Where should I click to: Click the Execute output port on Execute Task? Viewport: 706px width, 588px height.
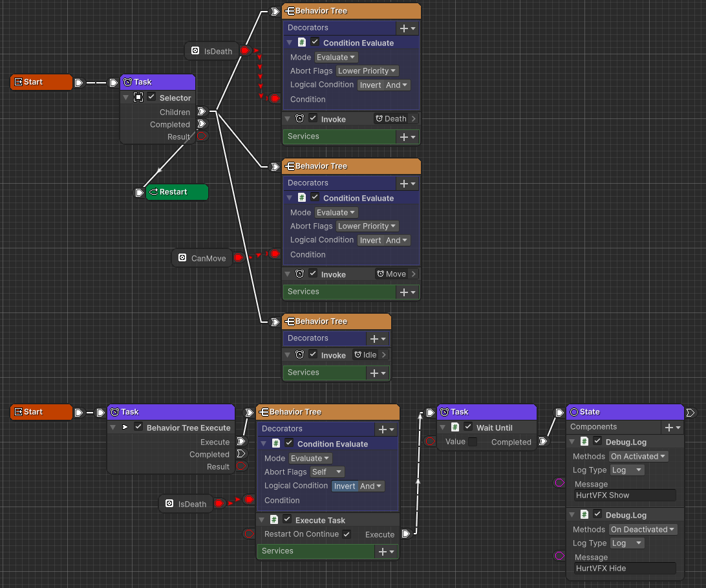pos(405,534)
